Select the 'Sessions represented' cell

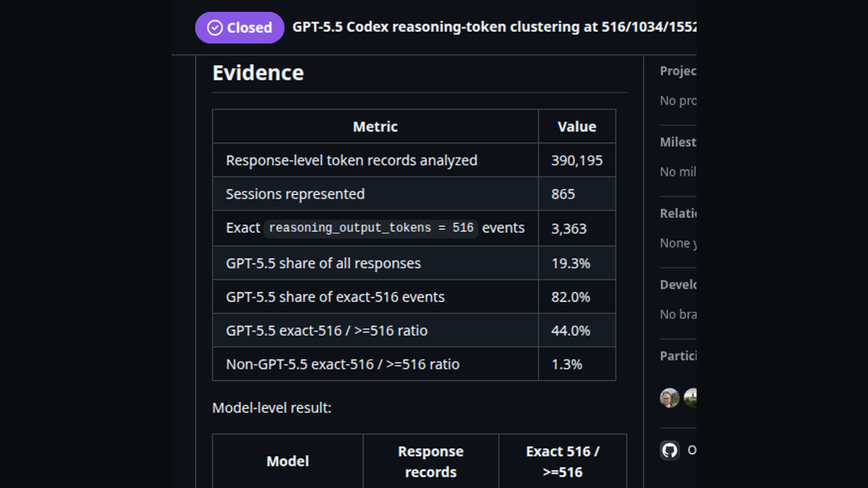[375, 194]
